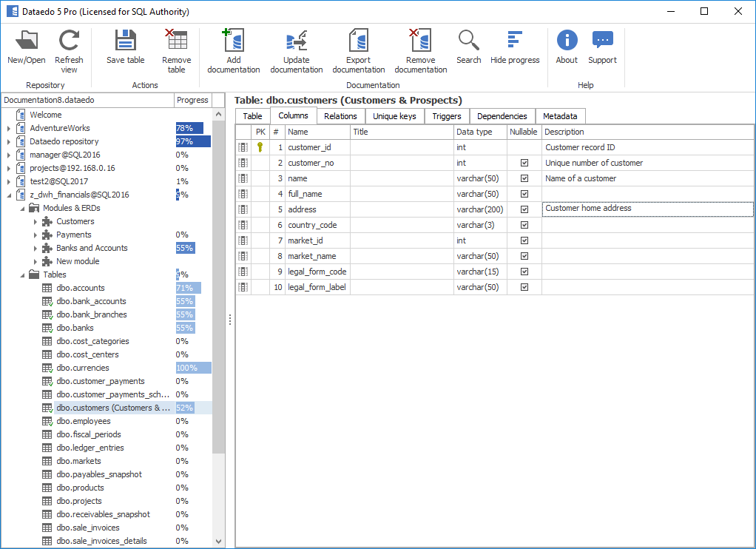Click the tree scrollbar down arrow

(218, 542)
